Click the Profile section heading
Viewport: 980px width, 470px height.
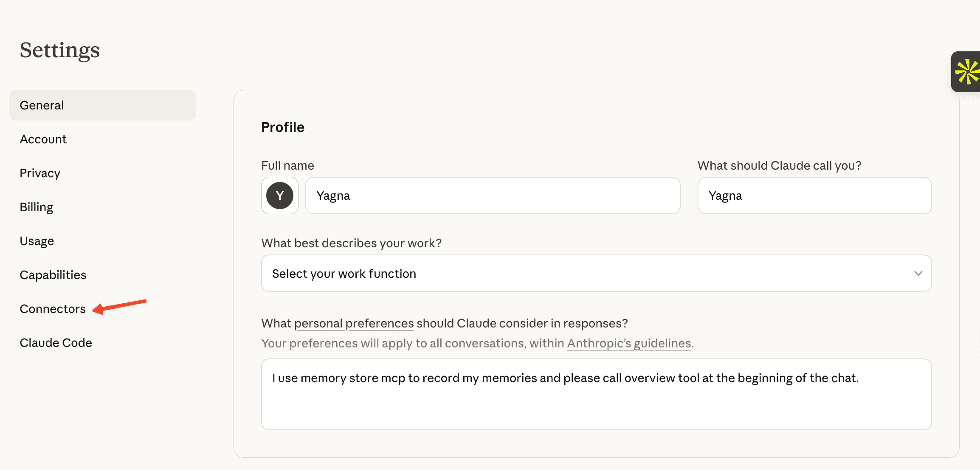pyautogui.click(x=283, y=127)
